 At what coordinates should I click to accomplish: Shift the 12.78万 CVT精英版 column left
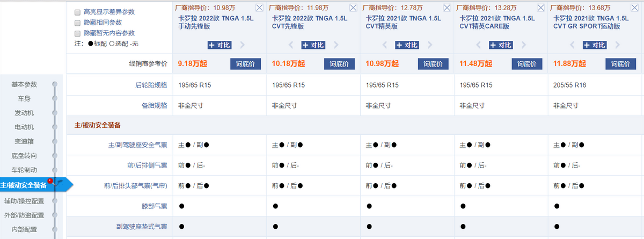[386, 45]
